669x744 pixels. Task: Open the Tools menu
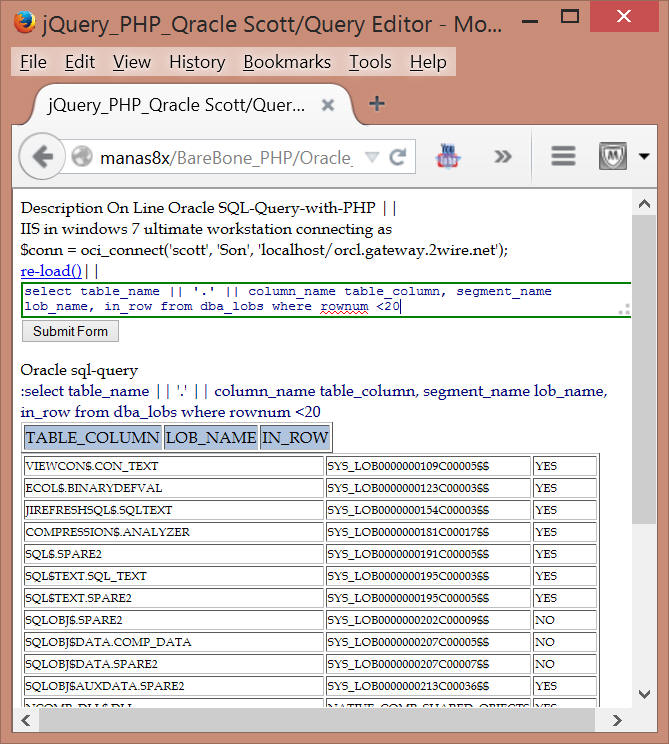(x=370, y=62)
